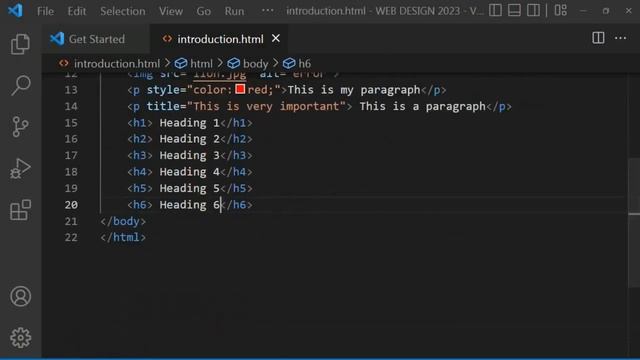Screen dimensions: 640x360
Task: Open the Customize Layout icon
Action: pyautogui.click(x=560, y=10)
